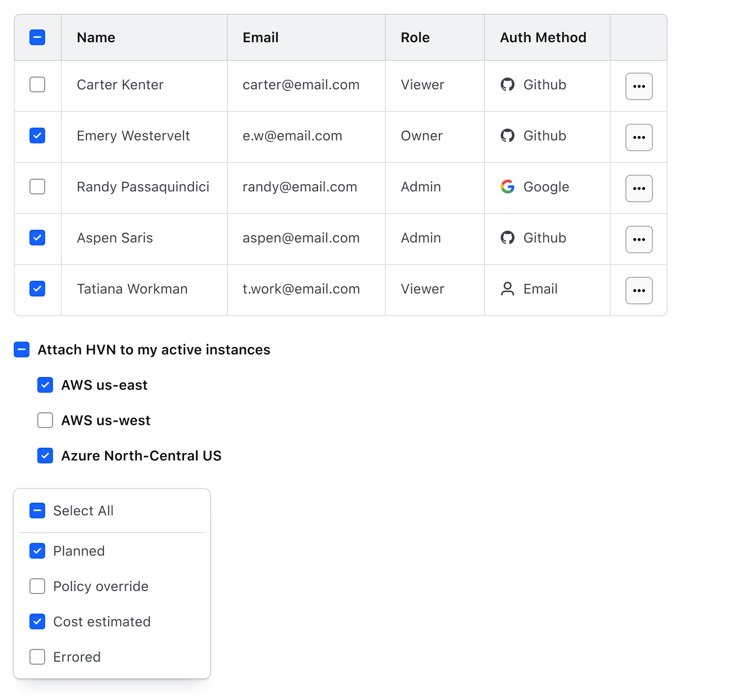Uncheck the AWS us-east option
The image size is (756, 700).
(x=45, y=385)
